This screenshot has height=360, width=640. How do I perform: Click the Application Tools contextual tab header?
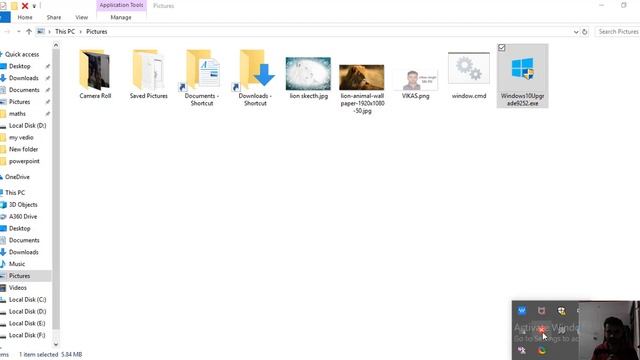coord(121,5)
